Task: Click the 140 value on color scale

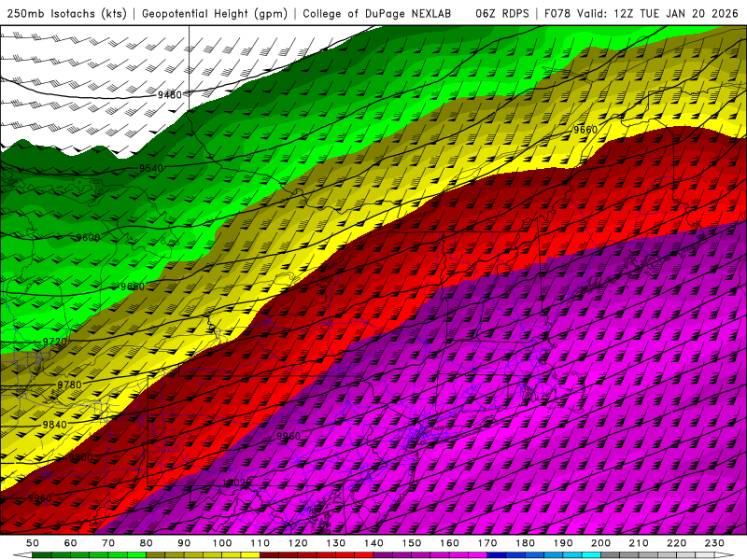Action: click(373, 543)
